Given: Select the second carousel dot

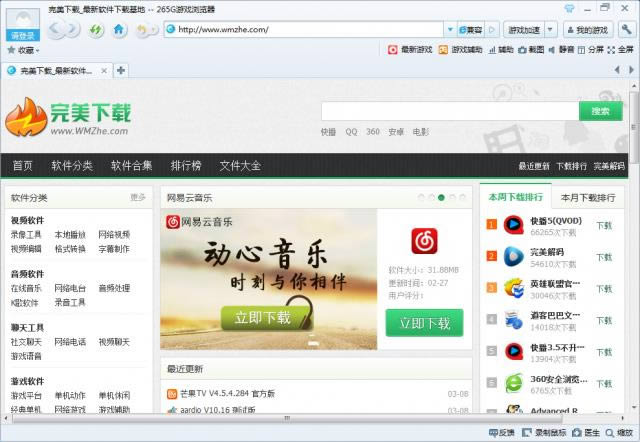Looking at the screenshot, I should 431,198.
